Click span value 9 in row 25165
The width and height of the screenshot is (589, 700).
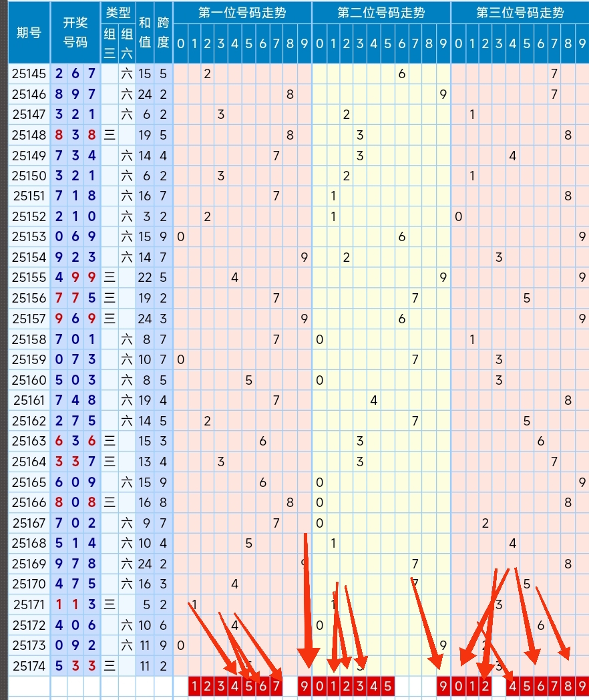pos(163,482)
